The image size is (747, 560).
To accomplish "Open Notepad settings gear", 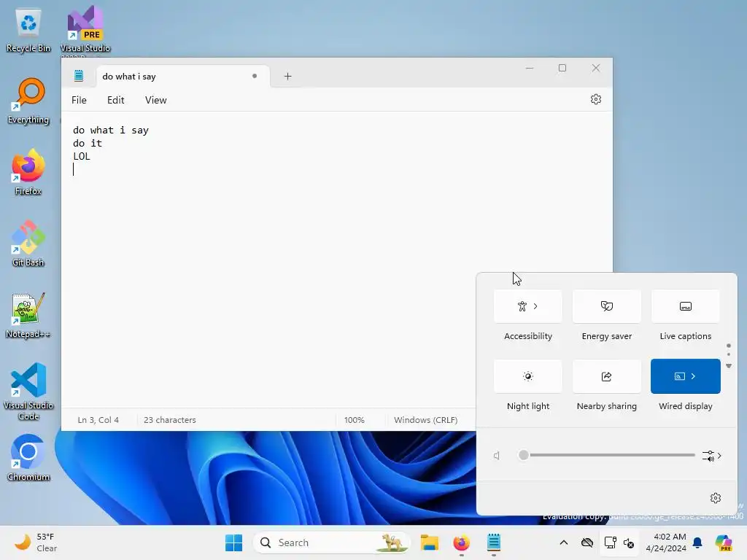I will (x=595, y=99).
